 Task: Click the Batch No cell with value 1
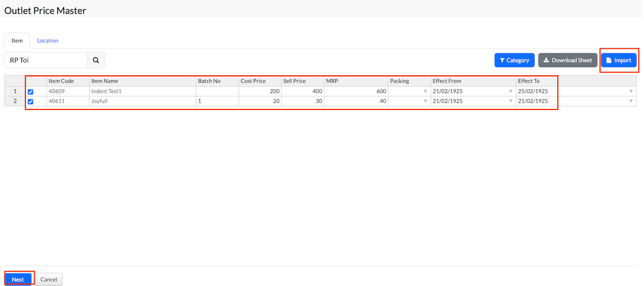click(x=218, y=101)
